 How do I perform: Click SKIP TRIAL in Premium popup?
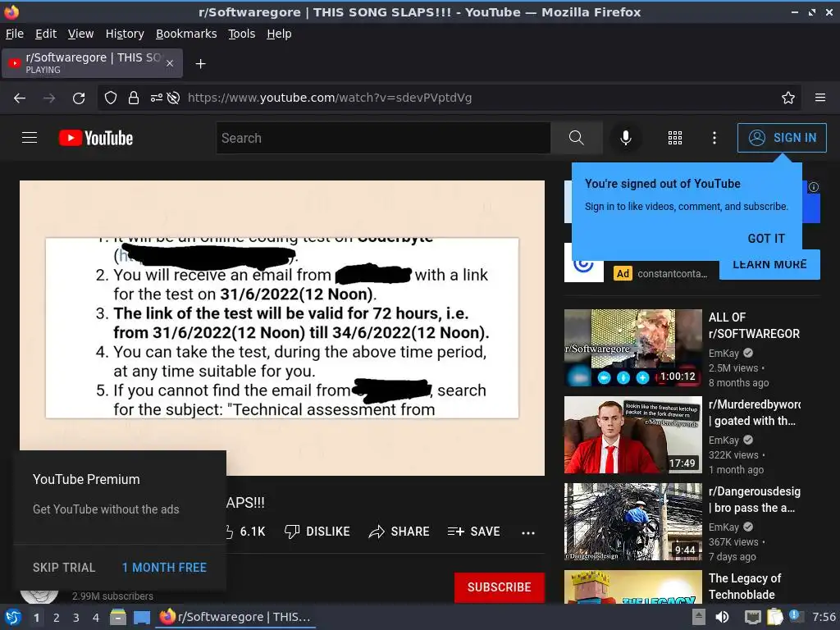pyautogui.click(x=64, y=568)
